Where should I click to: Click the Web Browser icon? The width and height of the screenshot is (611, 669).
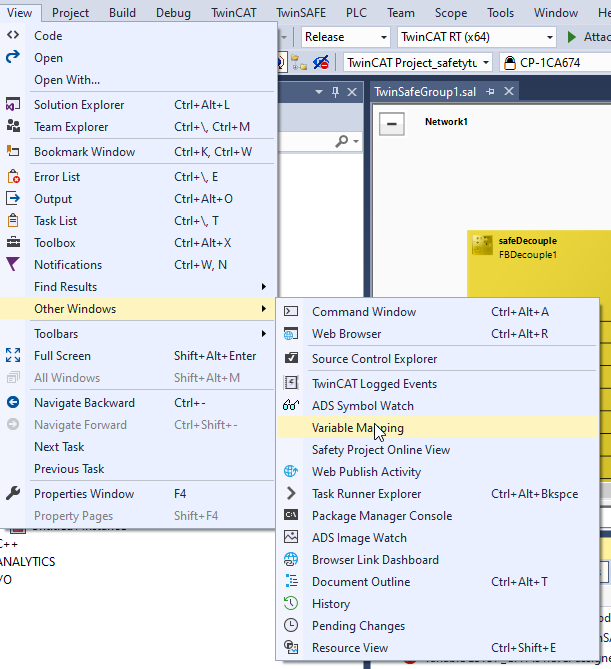tap(291, 334)
